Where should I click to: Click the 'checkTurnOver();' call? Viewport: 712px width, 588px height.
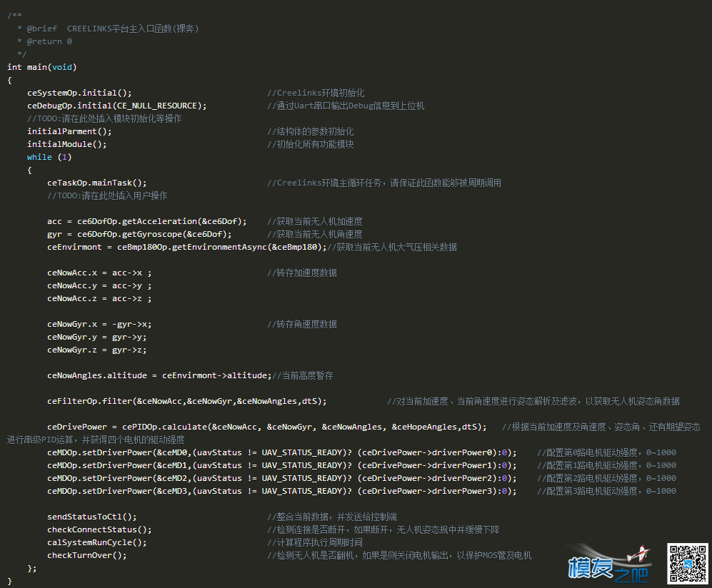(x=86, y=555)
